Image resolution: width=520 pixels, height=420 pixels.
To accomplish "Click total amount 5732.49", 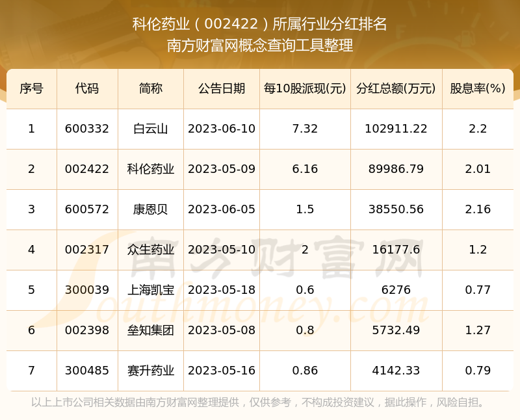I will click(x=396, y=330).
